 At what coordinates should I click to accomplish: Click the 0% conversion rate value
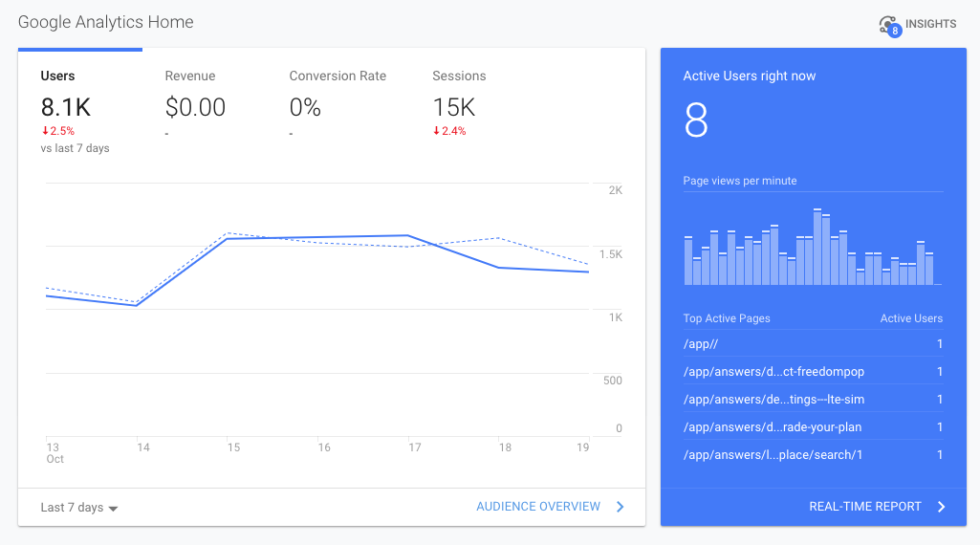[305, 107]
